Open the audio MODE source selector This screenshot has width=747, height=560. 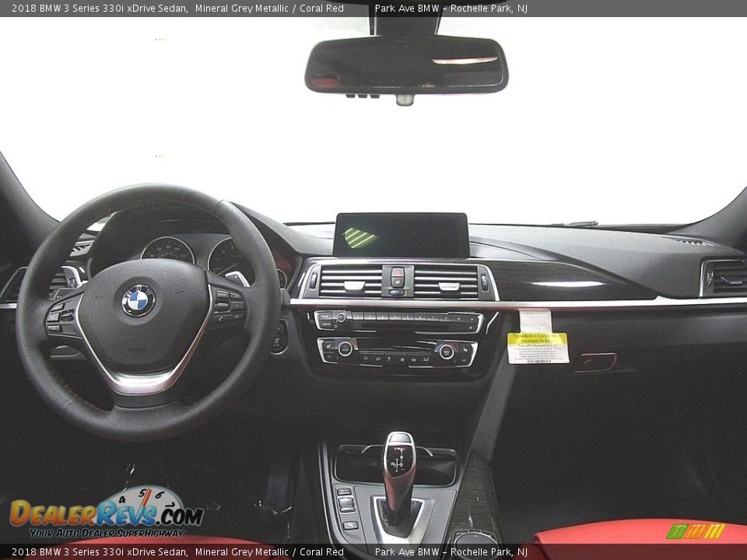(x=324, y=316)
